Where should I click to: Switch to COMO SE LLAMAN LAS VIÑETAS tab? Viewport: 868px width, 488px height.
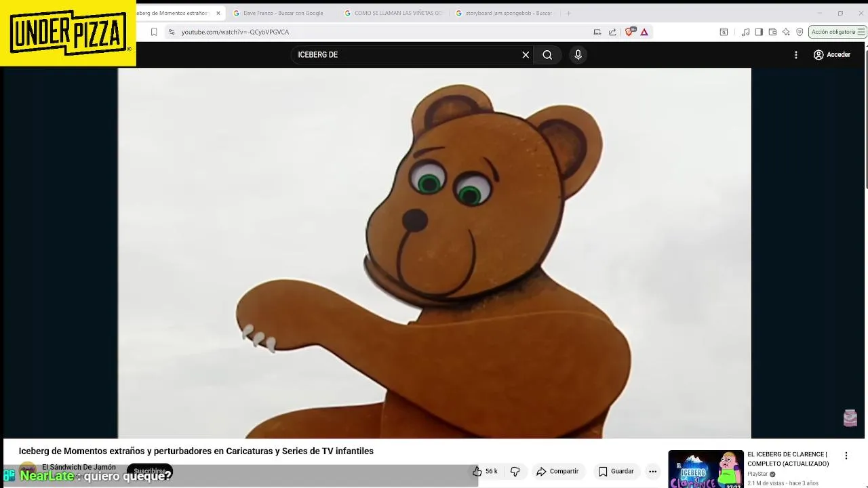[393, 13]
